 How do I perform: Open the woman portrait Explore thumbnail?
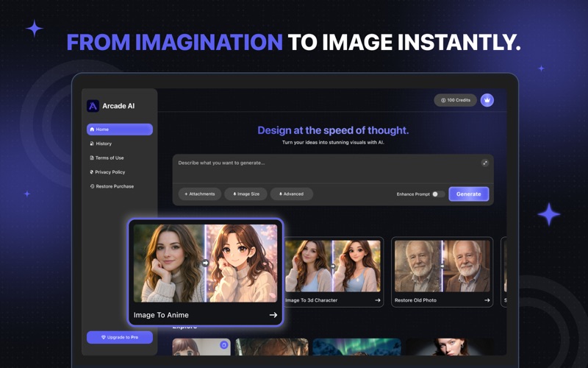(x=450, y=347)
